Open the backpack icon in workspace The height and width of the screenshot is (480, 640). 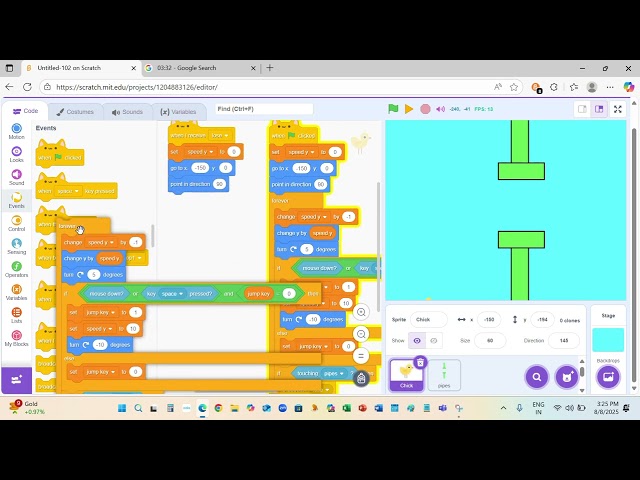pyautogui.click(x=361, y=378)
